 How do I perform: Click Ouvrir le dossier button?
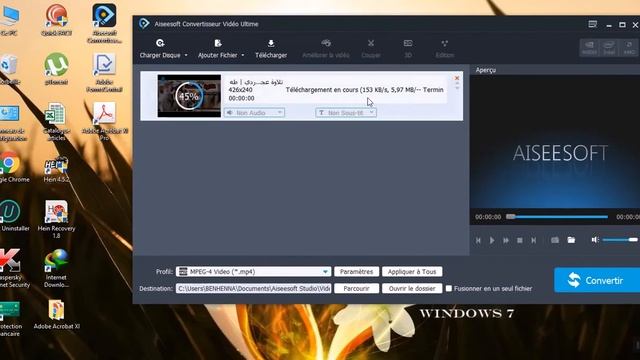[x=412, y=289]
